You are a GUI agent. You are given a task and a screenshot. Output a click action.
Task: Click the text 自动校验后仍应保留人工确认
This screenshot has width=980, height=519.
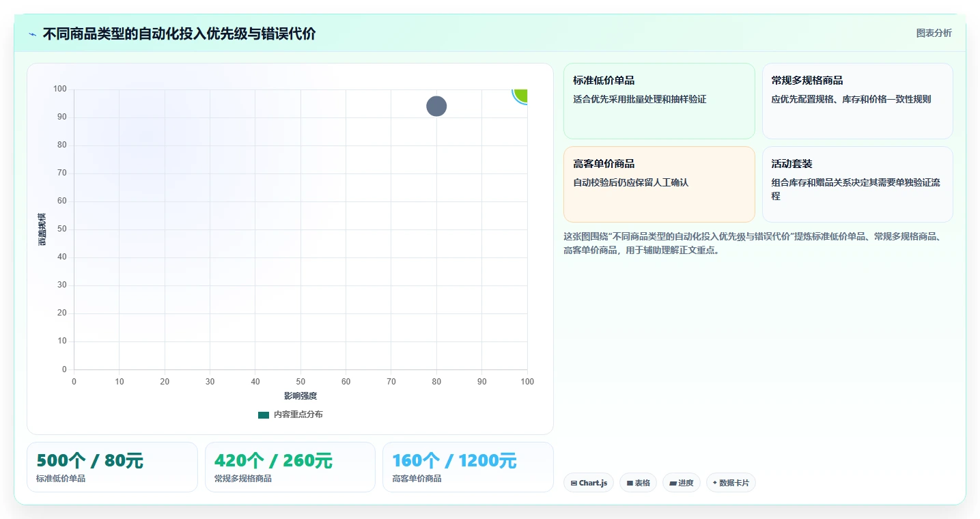[631, 183]
